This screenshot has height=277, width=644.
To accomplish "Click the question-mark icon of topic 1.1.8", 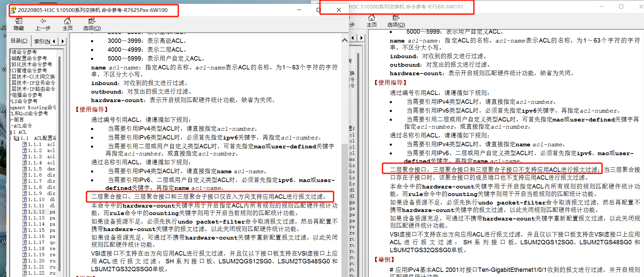I will [24, 187].
